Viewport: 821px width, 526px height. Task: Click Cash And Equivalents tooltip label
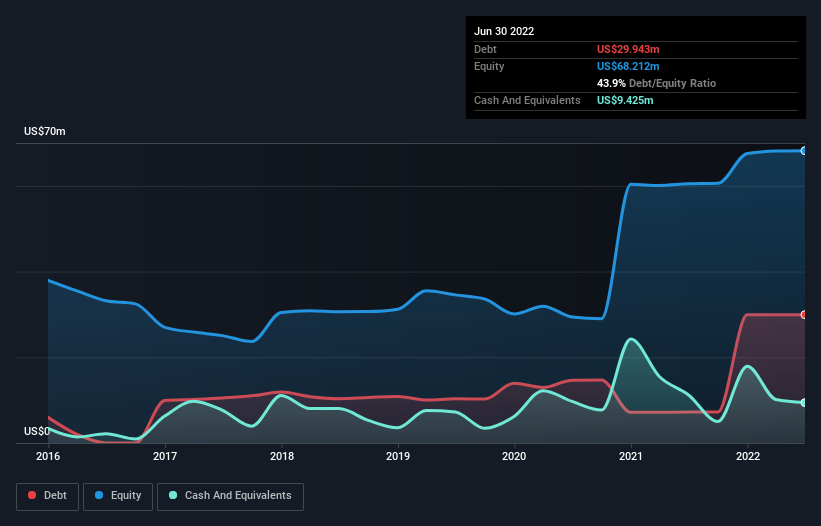527,100
